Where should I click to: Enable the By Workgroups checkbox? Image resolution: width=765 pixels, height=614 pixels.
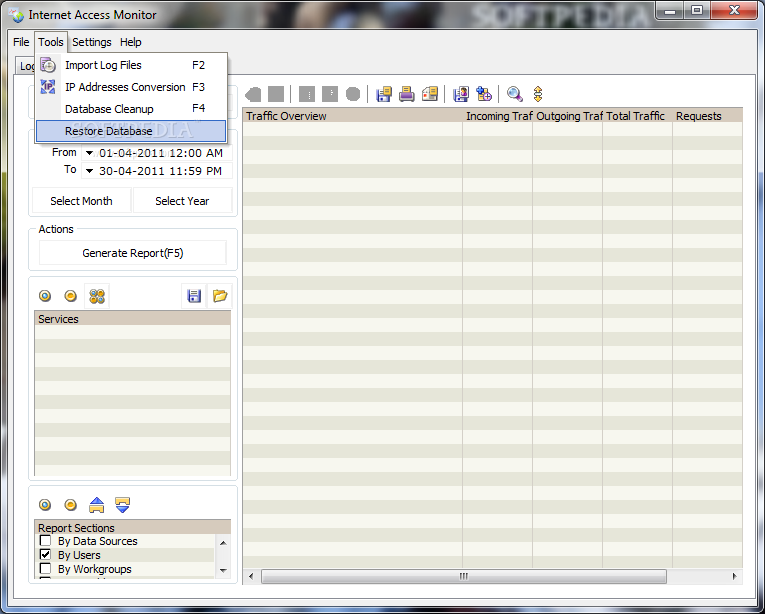(x=45, y=569)
